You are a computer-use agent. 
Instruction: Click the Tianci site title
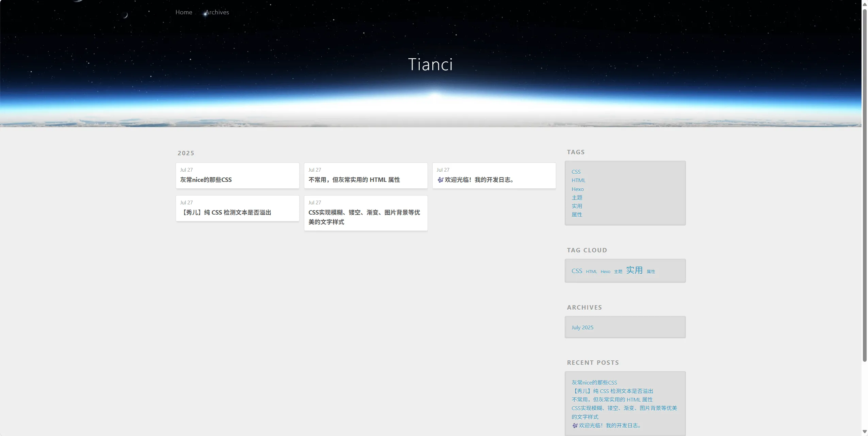430,64
